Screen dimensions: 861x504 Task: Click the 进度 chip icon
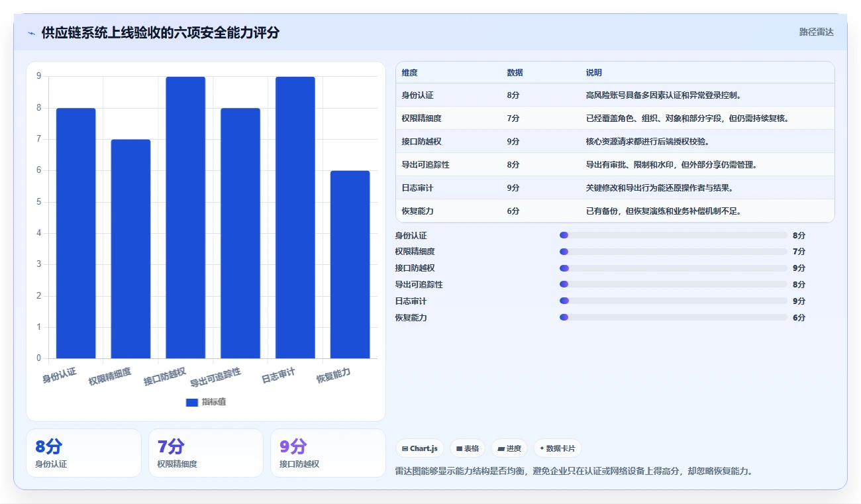pyautogui.click(x=501, y=448)
